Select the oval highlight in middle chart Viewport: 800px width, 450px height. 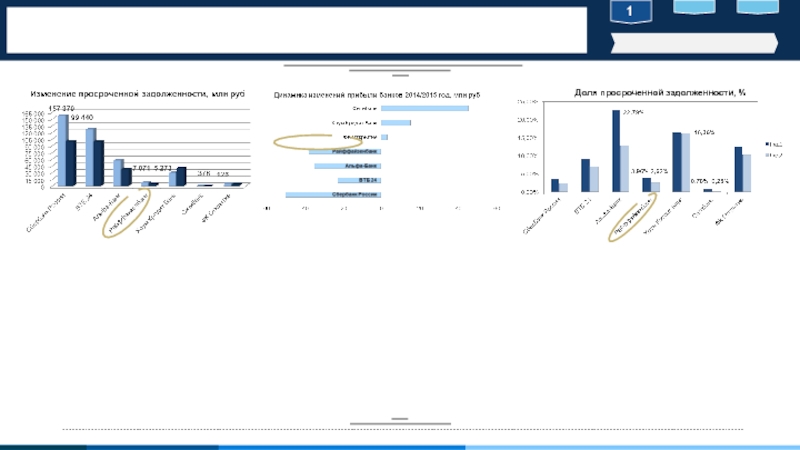pyautogui.click(x=312, y=143)
